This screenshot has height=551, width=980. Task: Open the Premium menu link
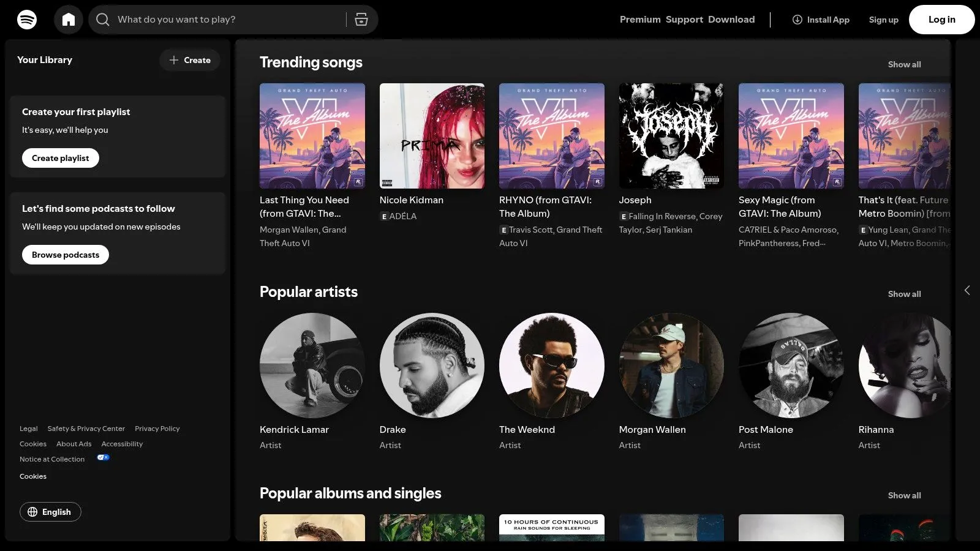[x=640, y=20]
